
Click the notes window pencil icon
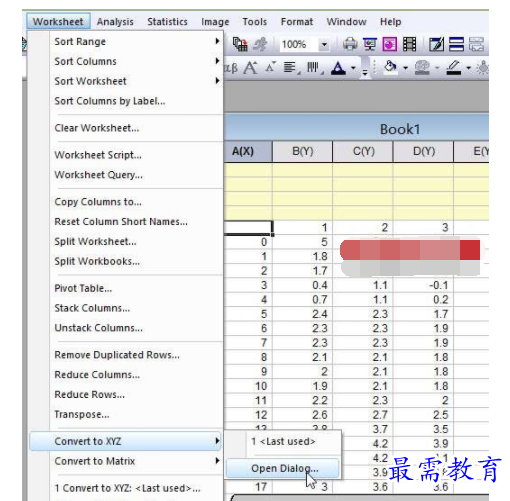[436, 44]
